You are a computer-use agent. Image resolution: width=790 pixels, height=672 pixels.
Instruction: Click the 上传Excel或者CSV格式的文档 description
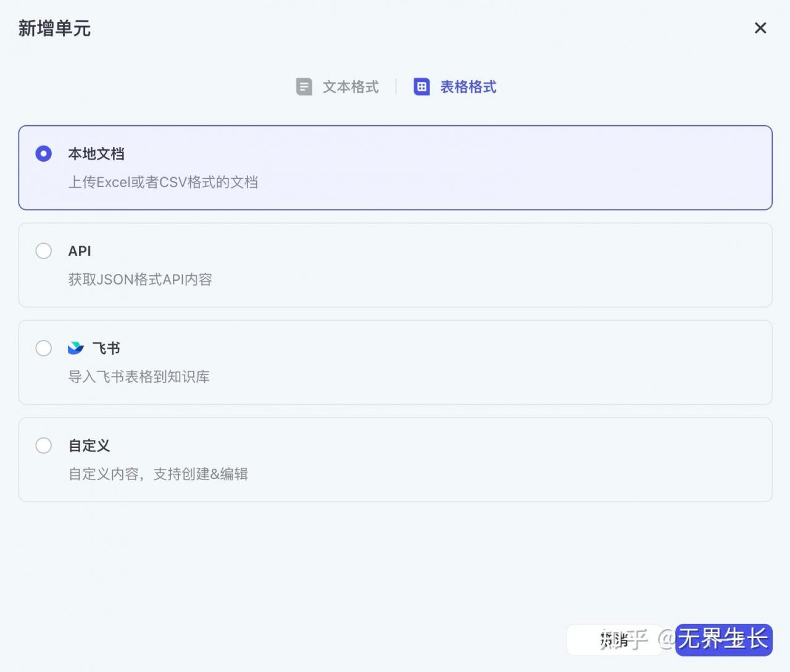click(163, 182)
